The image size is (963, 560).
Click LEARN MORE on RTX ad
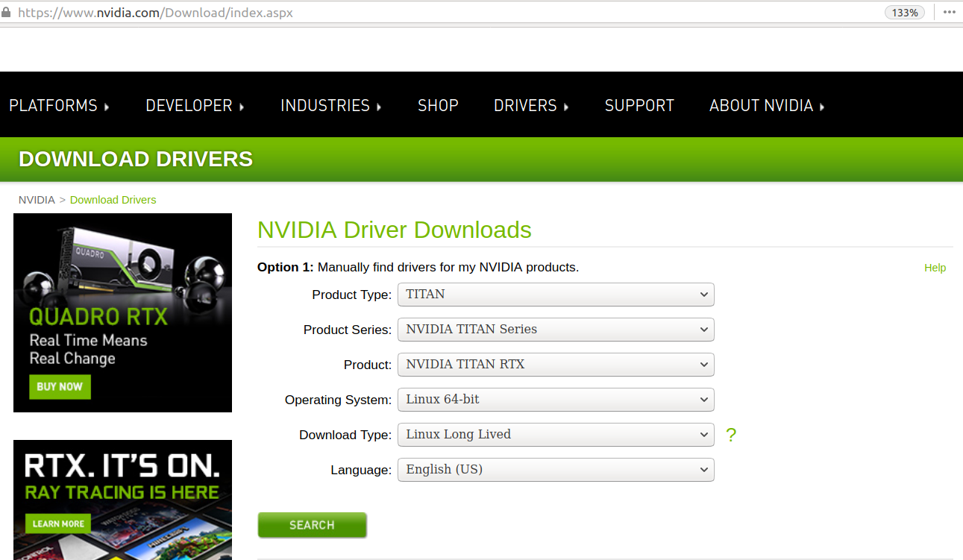tap(58, 523)
